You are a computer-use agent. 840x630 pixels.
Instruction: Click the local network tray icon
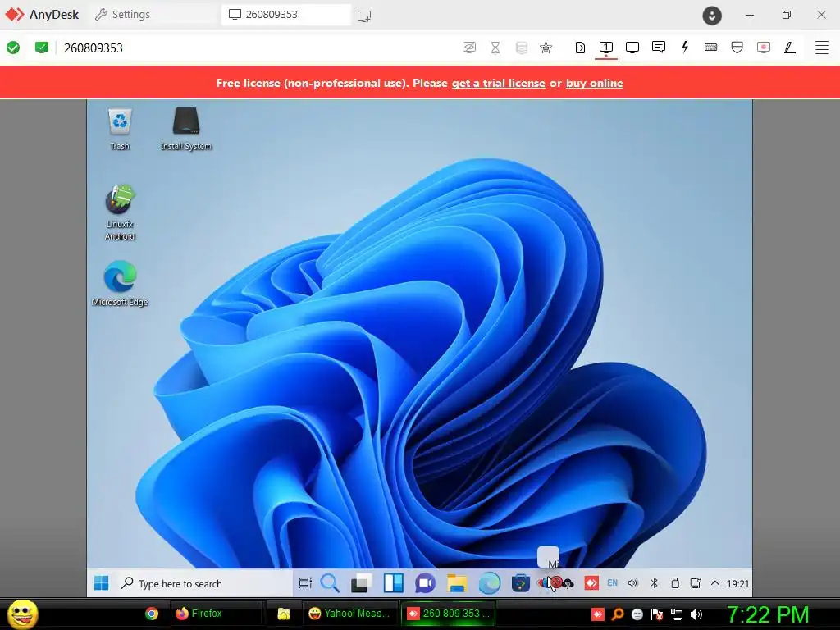click(x=677, y=614)
